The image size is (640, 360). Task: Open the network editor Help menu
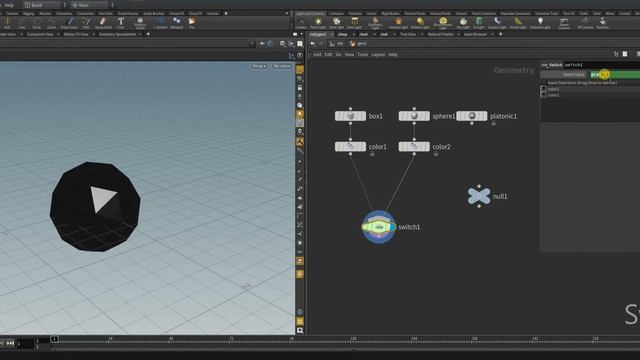point(393,54)
